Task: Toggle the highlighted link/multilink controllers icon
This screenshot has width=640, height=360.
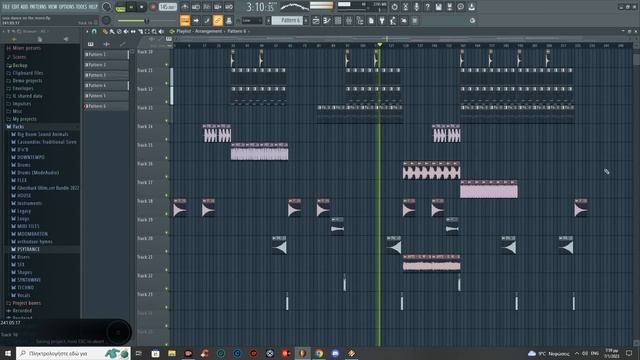Action: tap(218, 20)
